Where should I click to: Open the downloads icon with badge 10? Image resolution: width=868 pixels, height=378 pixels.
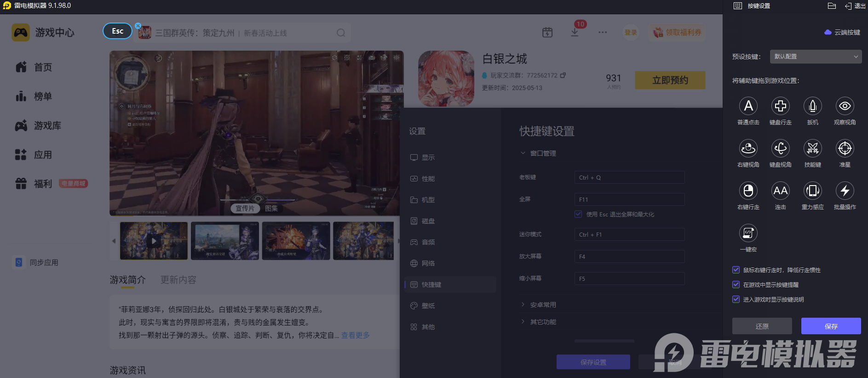pos(575,32)
